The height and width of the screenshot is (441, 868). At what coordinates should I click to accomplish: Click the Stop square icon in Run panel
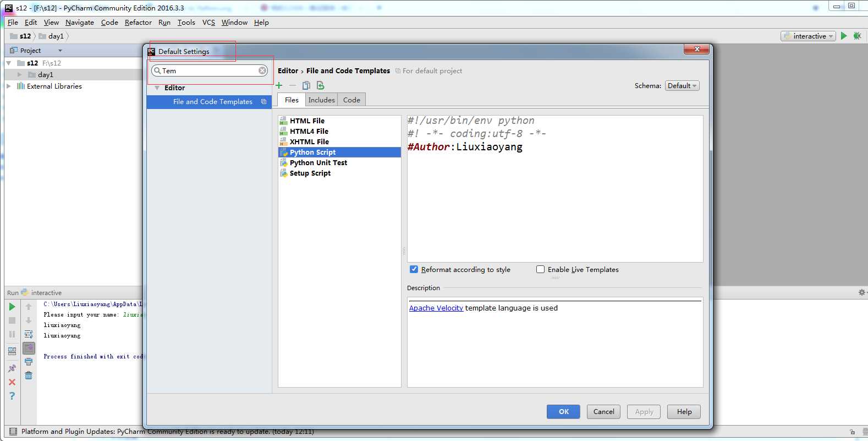12,320
